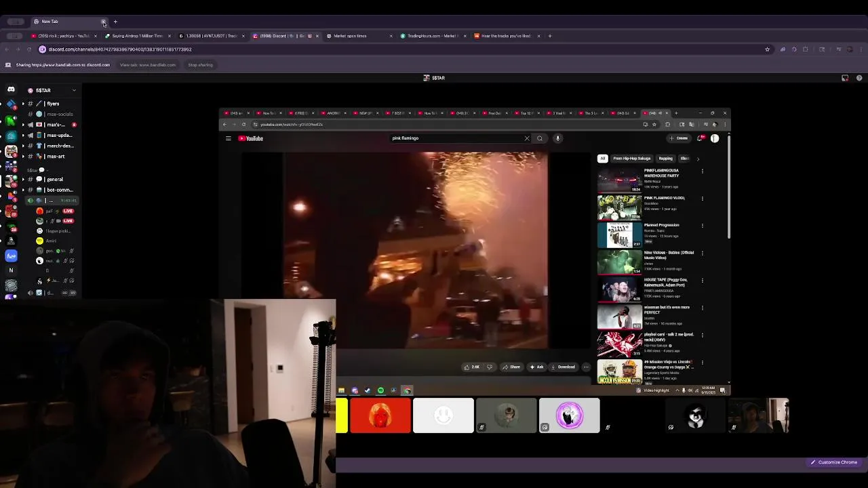
Task: Select the server icon labeled N
Action: pos(11,270)
